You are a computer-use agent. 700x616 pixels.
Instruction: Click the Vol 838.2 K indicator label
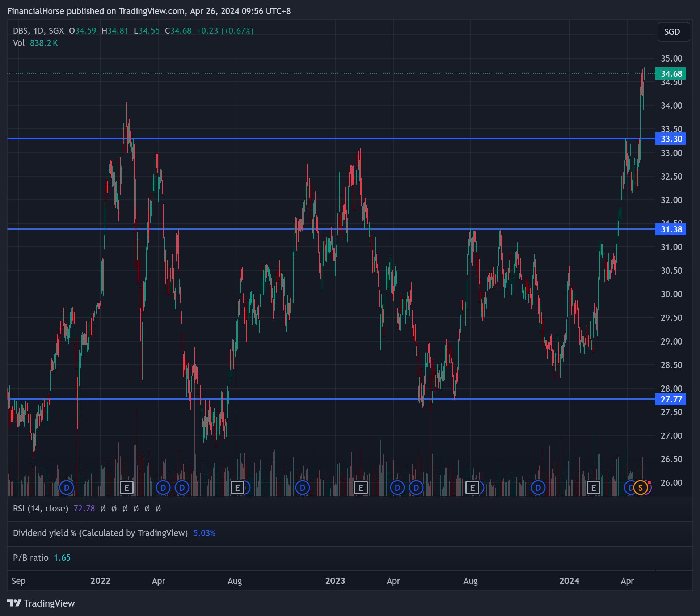coord(35,43)
